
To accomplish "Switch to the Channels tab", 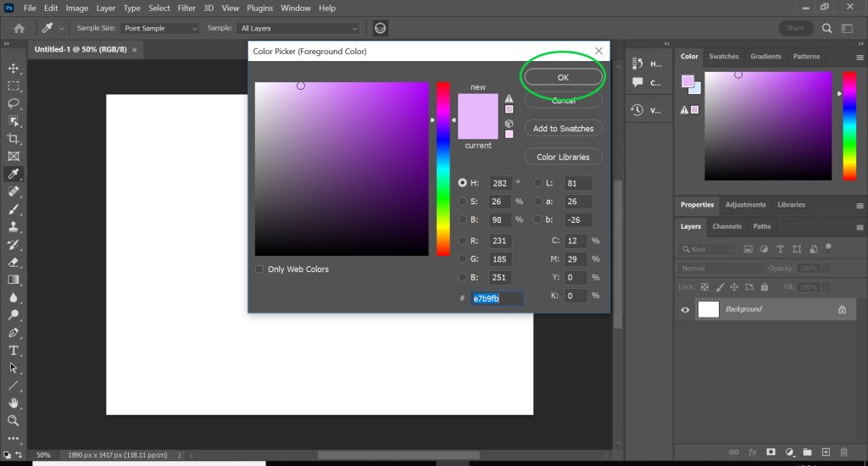I will point(726,226).
